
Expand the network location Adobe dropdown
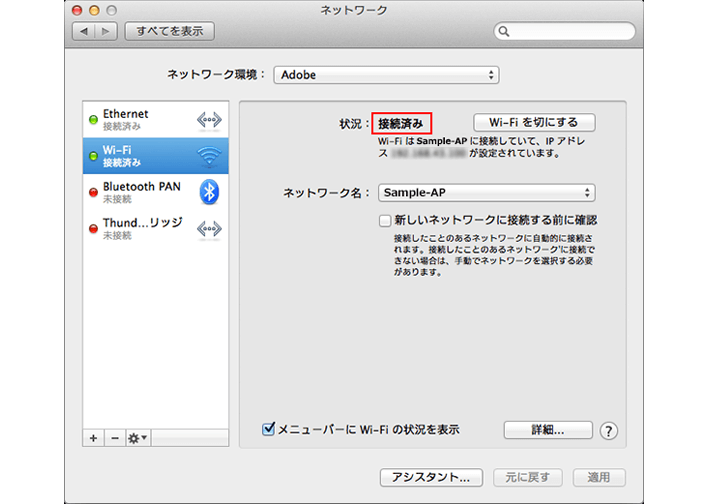(388, 75)
